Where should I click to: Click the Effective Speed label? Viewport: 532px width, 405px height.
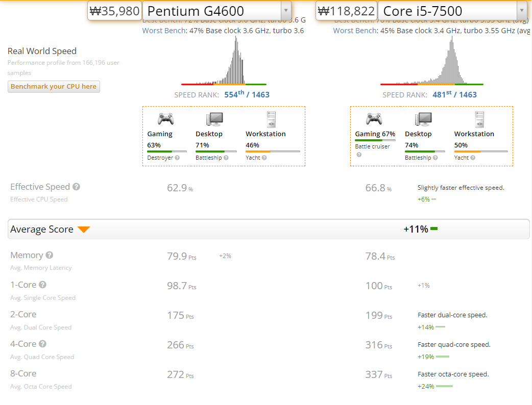point(40,187)
